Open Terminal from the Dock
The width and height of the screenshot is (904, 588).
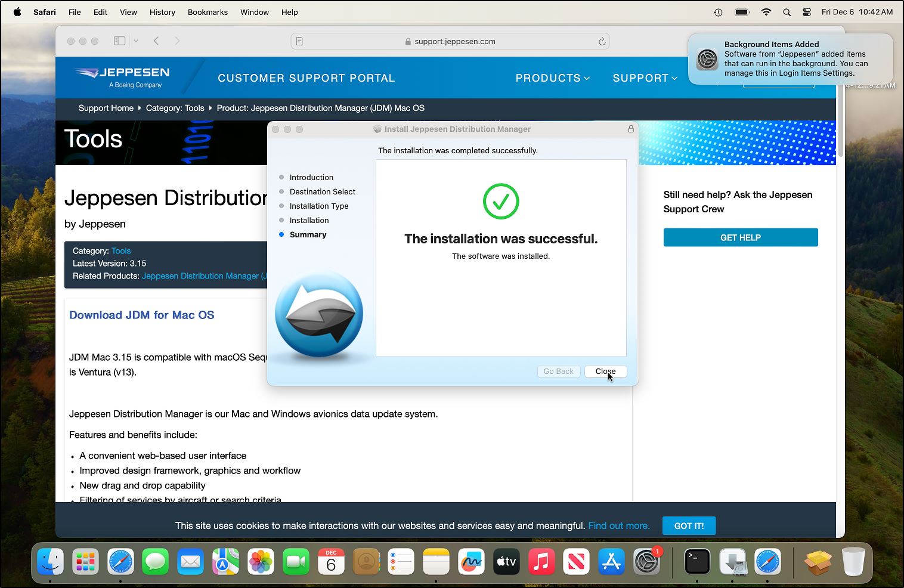(696, 562)
